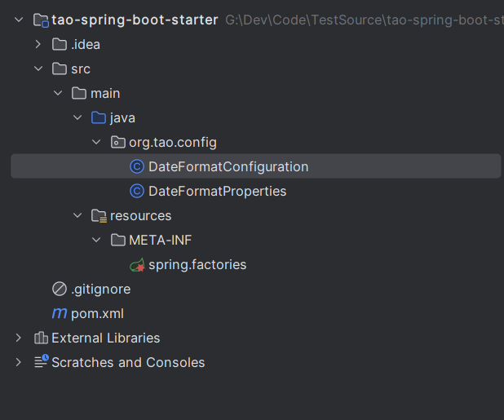Click the tao-spring-boot-starter module icon

40,20
